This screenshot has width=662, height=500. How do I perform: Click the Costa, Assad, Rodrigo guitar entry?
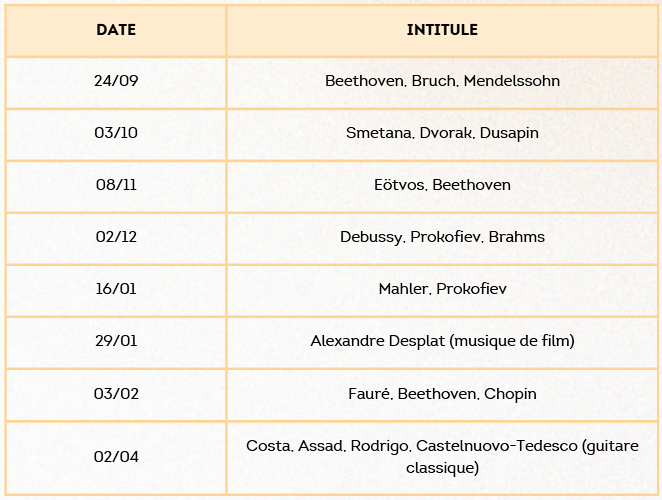click(x=442, y=457)
